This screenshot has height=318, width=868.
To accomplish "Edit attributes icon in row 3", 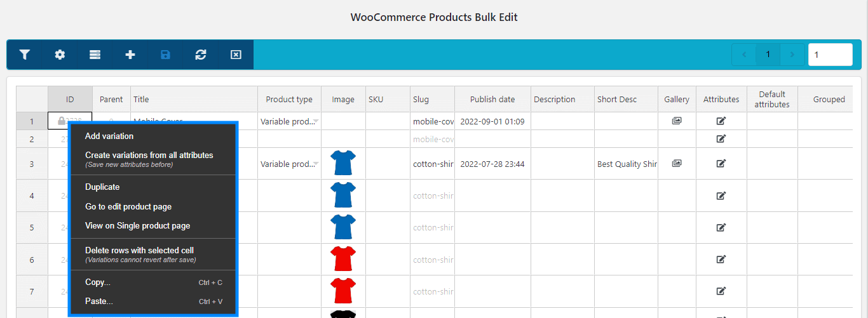I will (x=721, y=163).
